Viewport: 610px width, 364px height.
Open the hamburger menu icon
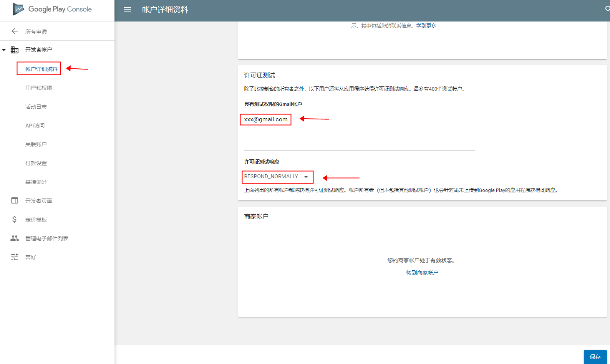(x=128, y=10)
